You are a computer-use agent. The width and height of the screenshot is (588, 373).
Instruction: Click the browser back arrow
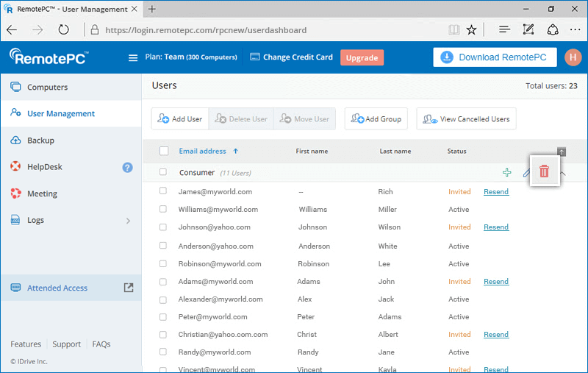pyautogui.click(x=12, y=29)
